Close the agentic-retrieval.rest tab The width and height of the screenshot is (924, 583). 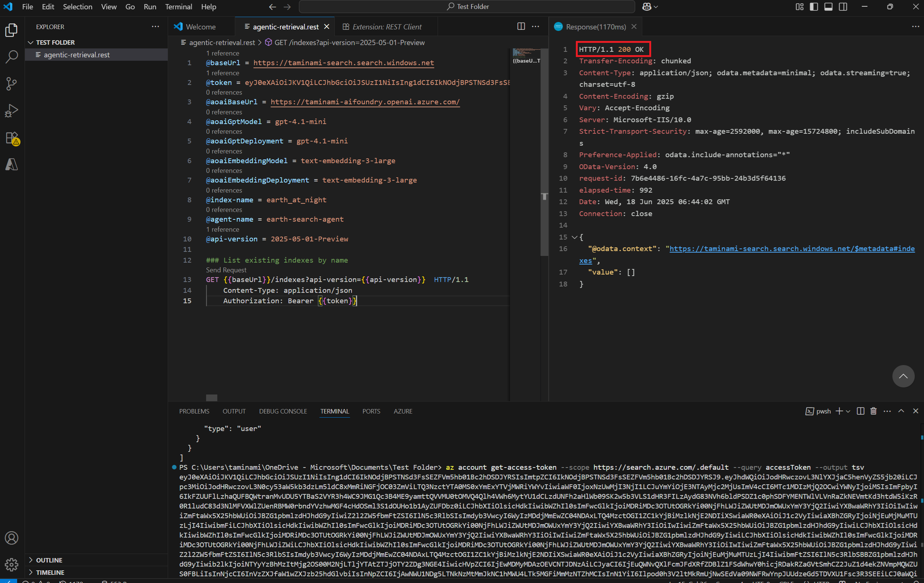[327, 26]
